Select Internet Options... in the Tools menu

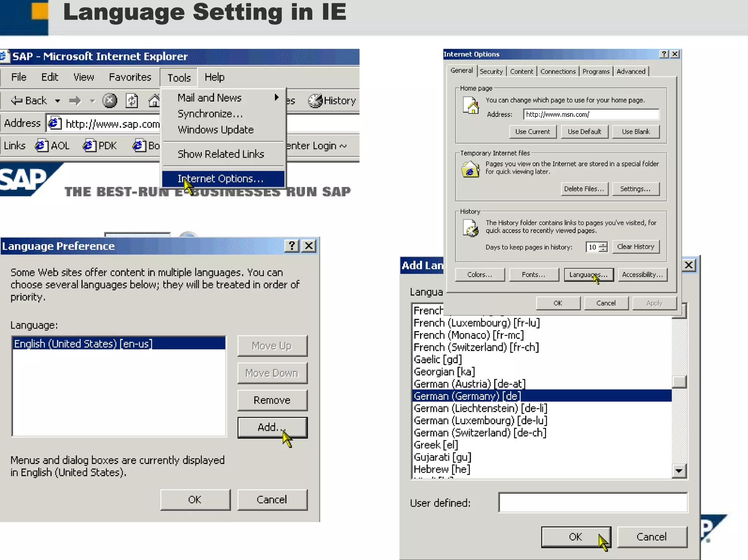[x=223, y=179]
